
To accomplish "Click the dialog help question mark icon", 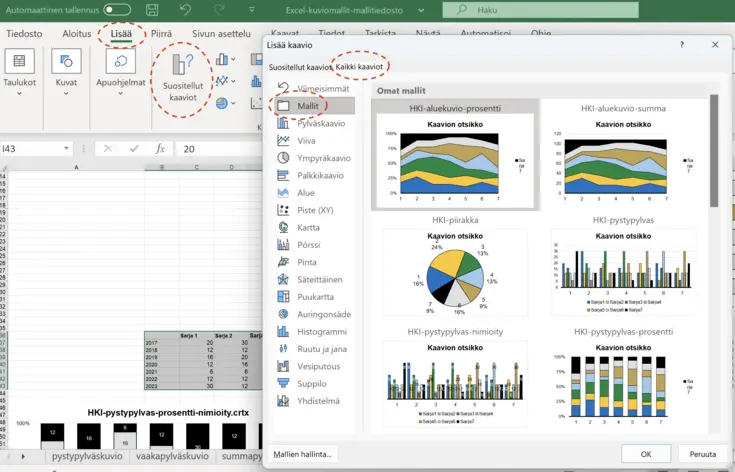I will 682,45.
